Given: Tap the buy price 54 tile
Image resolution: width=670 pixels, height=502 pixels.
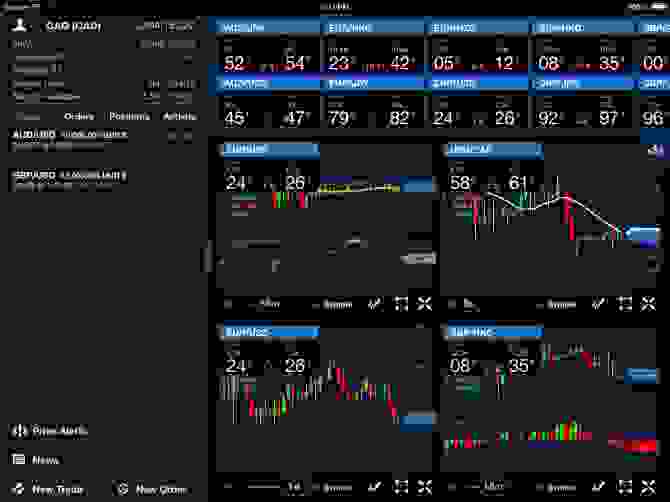Looking at the screenshot, I should pyautogui.click(x=295, y=56).
